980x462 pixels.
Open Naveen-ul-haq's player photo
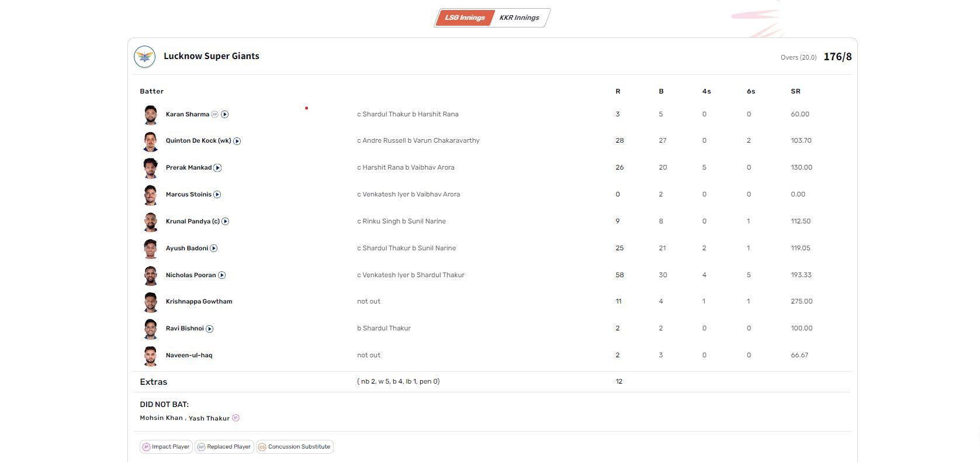pyautogui.click(x=150, y=356)
